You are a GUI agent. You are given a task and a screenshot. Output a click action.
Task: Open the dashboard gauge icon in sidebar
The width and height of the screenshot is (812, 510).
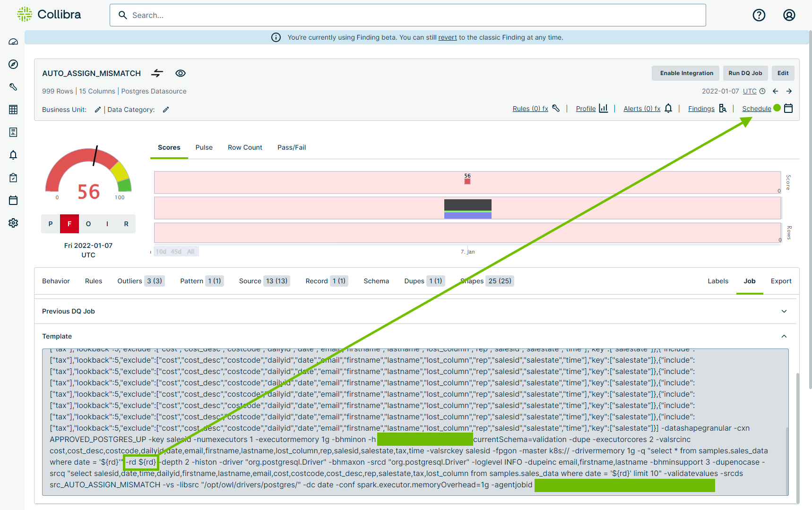pyautogui.click(x=13, y=42)
